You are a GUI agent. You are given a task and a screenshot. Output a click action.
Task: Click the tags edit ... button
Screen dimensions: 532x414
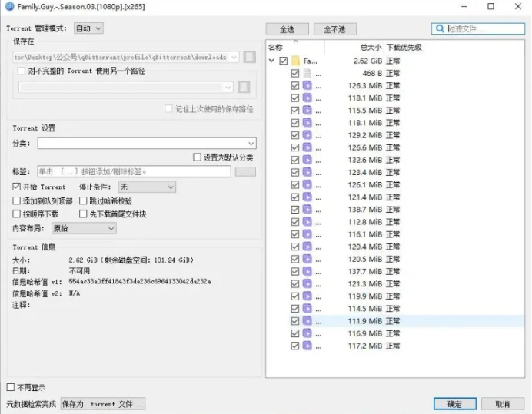245,172
